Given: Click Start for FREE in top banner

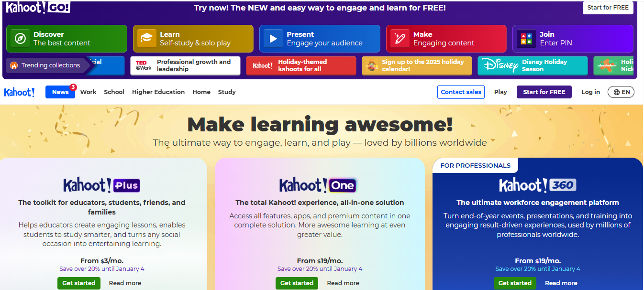Looking at the screenshot, I should click(608, 8).
